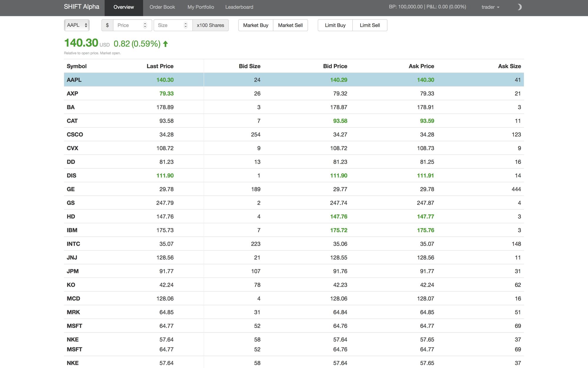The image size is (588, 368).
Task: Select the JPM row symbol
Action: pyautogui.click(x=73, y=271)
